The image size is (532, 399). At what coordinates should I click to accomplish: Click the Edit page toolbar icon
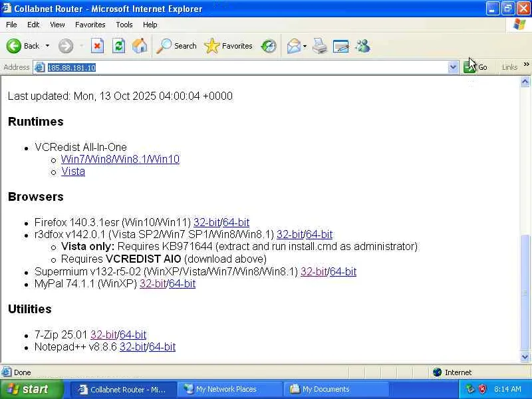[x=341, y=46]
